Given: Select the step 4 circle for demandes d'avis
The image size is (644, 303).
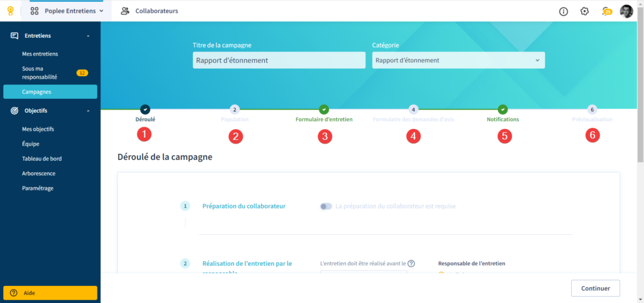Looking at the screenshot, I should click(x=413, y=110).
